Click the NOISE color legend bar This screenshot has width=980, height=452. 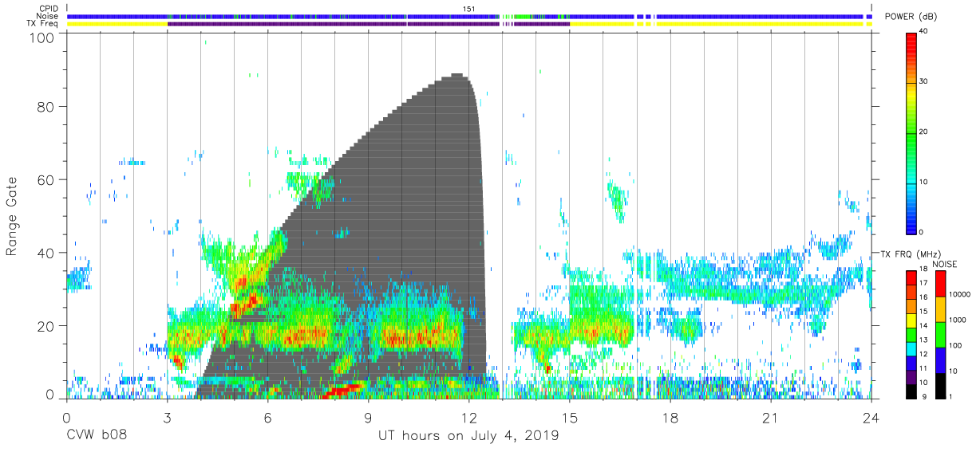[939, 334]
